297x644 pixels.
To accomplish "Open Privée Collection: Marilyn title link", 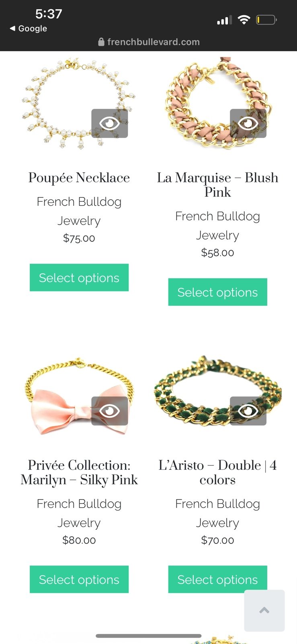I will tap(79, 472).
